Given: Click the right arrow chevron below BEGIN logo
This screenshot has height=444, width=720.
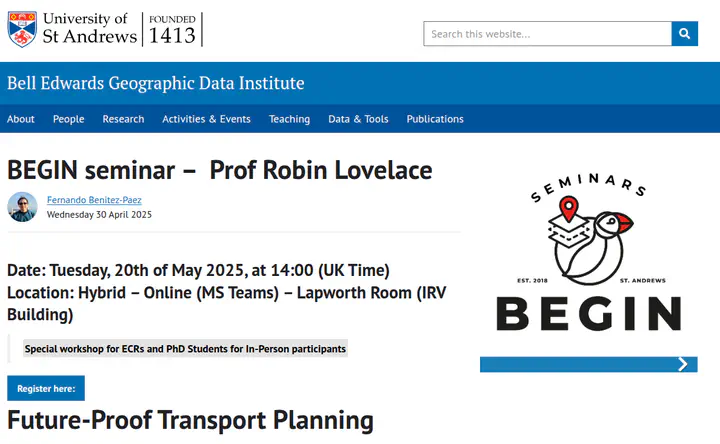Looking at the screenshot, I should pos(683,364).
